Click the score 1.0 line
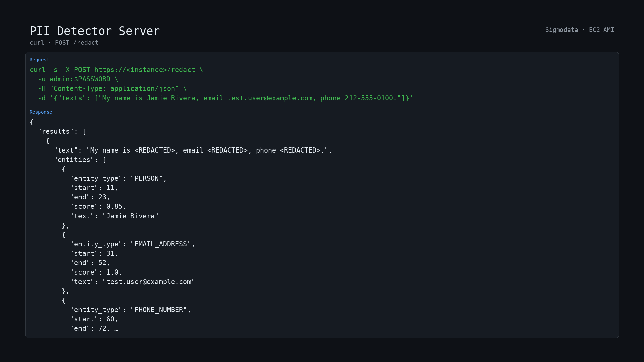 (96, 272)
